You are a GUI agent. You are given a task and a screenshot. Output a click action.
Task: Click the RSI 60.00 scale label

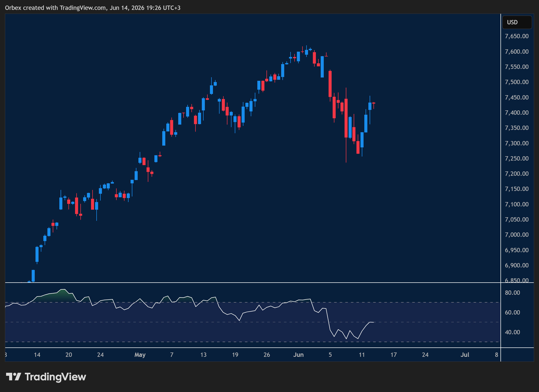512,312
